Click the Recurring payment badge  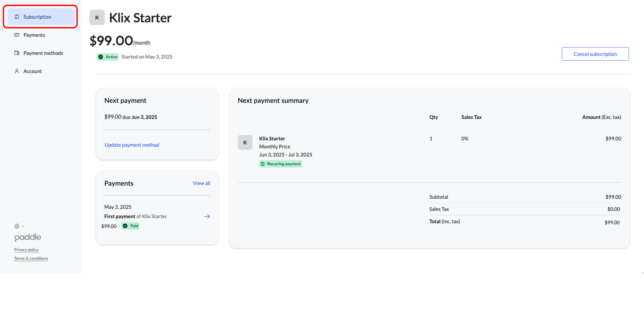point(280,164)
